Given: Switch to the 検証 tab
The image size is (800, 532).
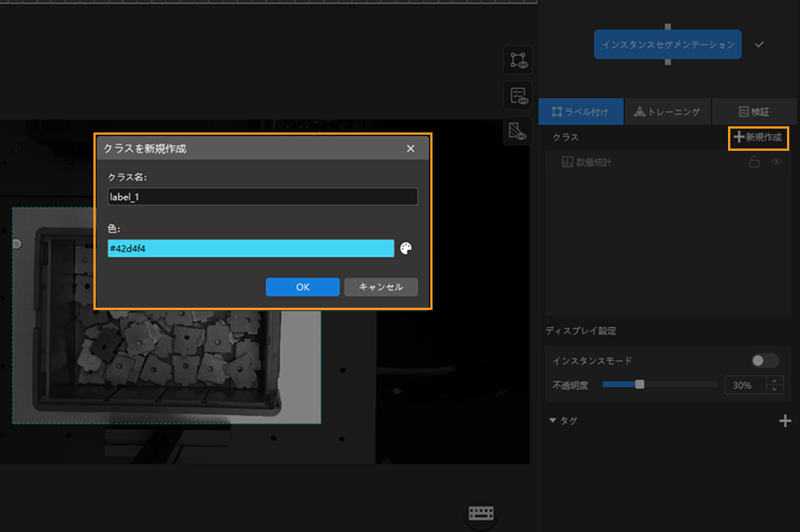Looking at the screenshot, I should point(754,112).
